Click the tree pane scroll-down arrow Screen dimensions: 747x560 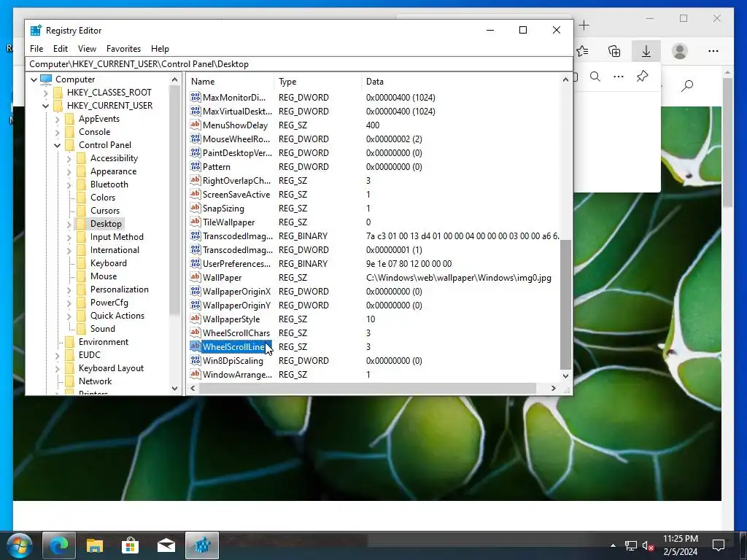174,389
